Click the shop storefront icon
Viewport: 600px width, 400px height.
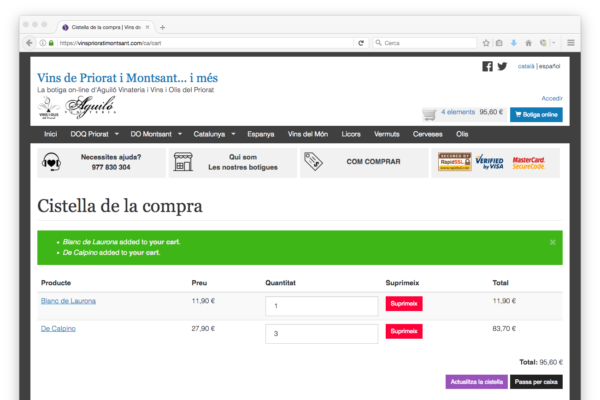(x=181, y=162)
